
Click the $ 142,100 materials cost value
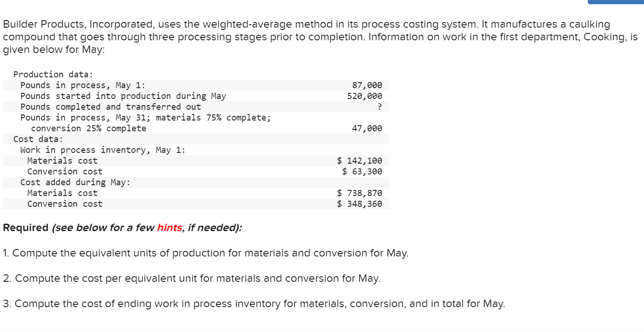[360, 161]
